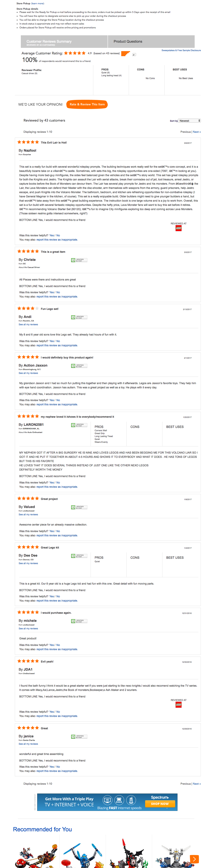212x868 pixels.
Task: Go to Next reviews page at top
Action: 197,132
